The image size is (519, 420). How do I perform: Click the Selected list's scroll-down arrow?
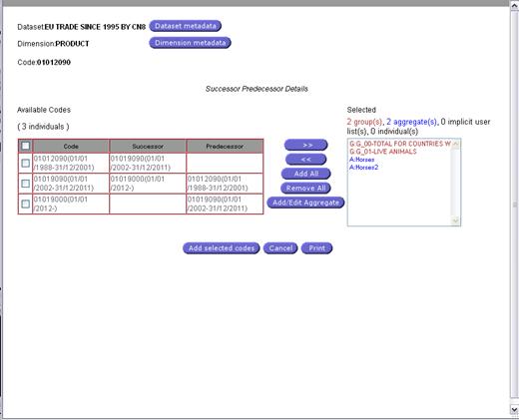coord(455,220)
